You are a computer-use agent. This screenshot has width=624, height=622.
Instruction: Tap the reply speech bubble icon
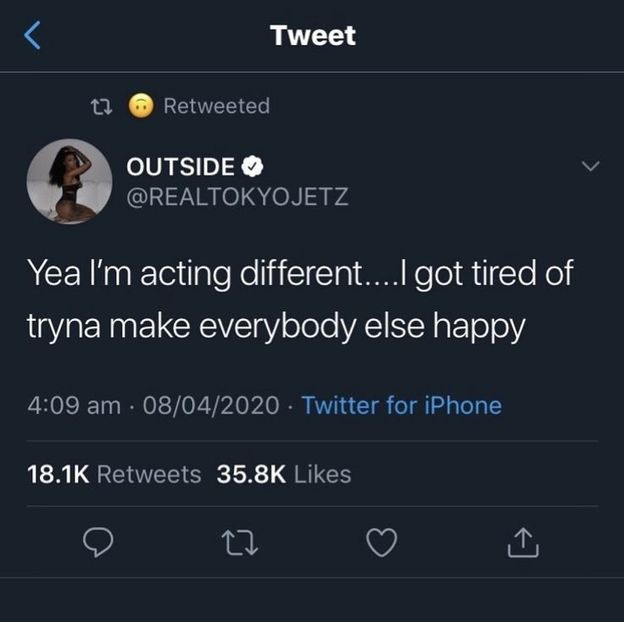[96, 541]
